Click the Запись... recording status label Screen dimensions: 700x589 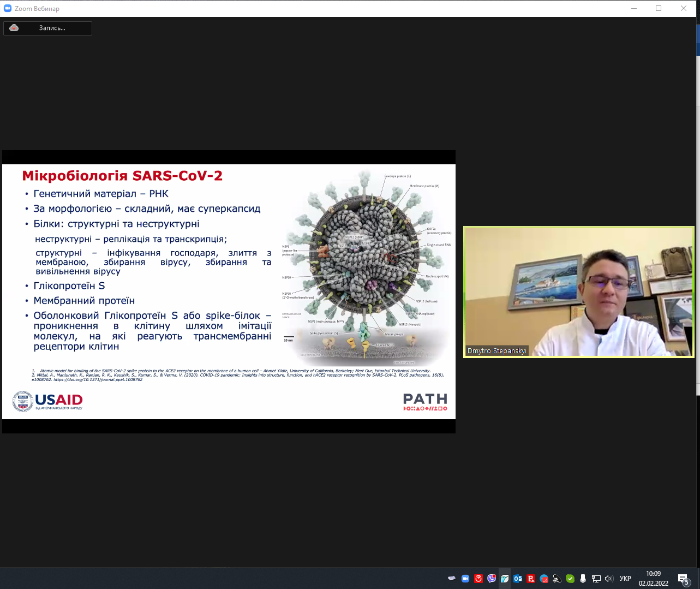point(52,28)
